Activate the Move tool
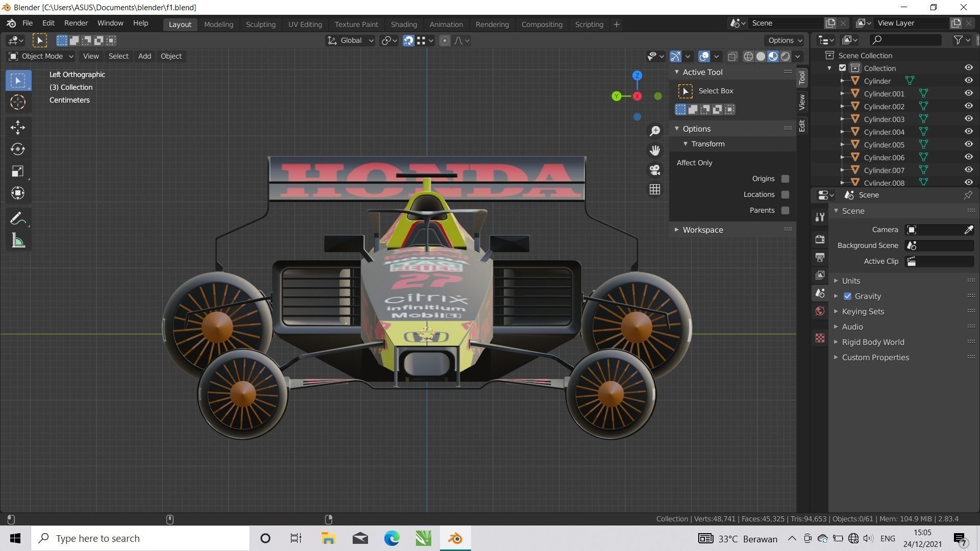980x551 pixels. (x=18, y=127)
